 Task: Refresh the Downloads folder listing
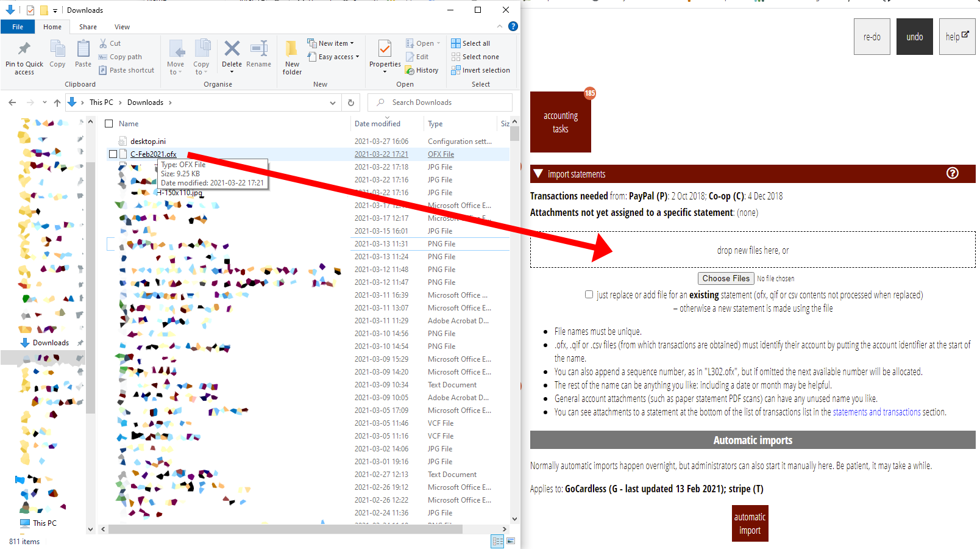tap(351, 102)
